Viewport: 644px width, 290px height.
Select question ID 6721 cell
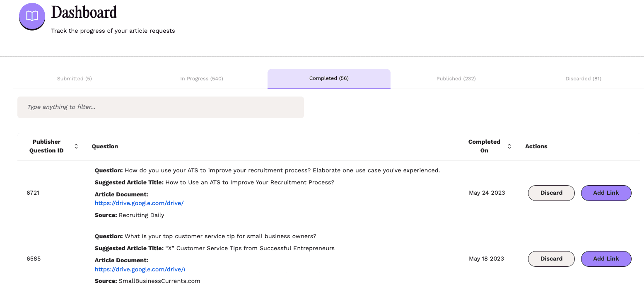pos(33,193)
